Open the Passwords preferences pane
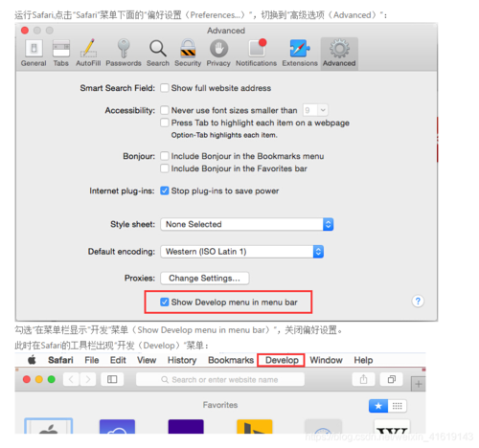479x448 pixels. 124,53
